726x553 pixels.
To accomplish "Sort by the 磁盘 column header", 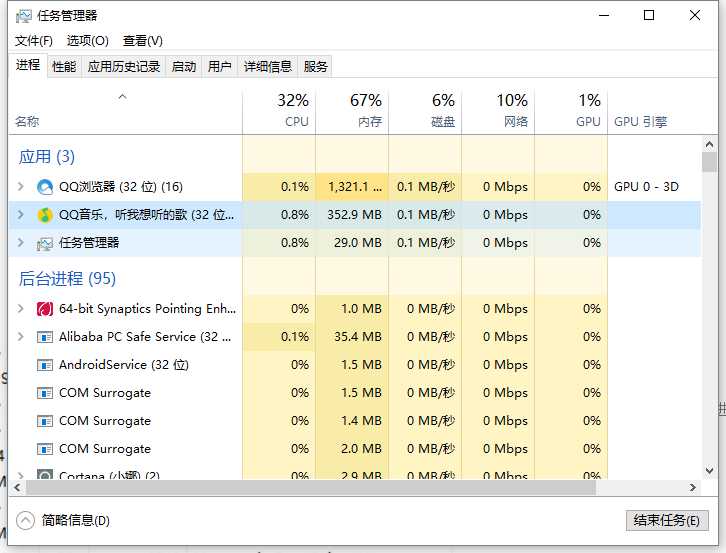I will point(425,111).
